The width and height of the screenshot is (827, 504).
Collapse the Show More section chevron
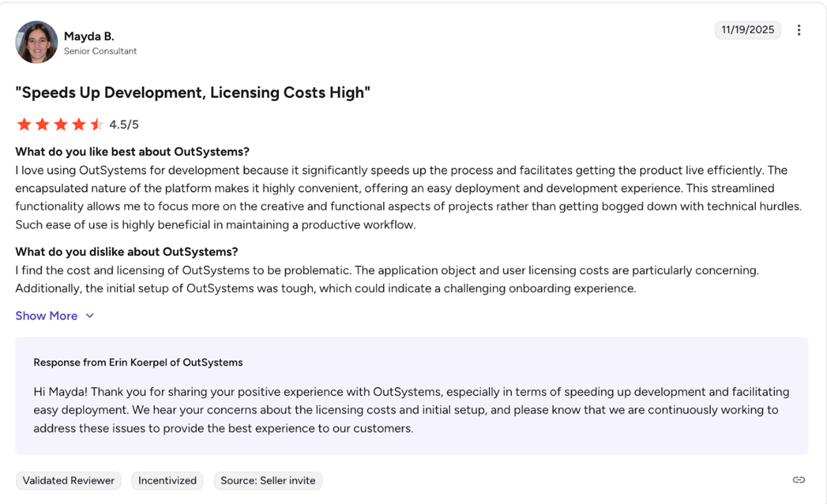click(89, 316)
